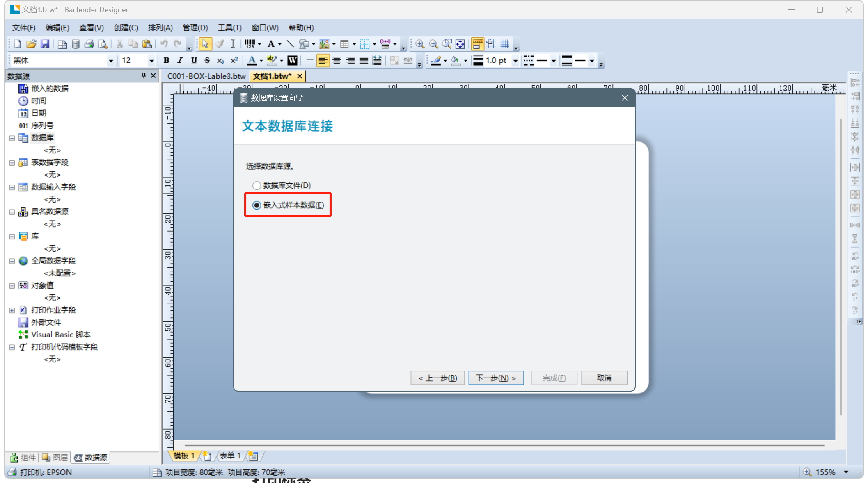
Task: Select 序列号 in data source tree
Action: [42, 125]
